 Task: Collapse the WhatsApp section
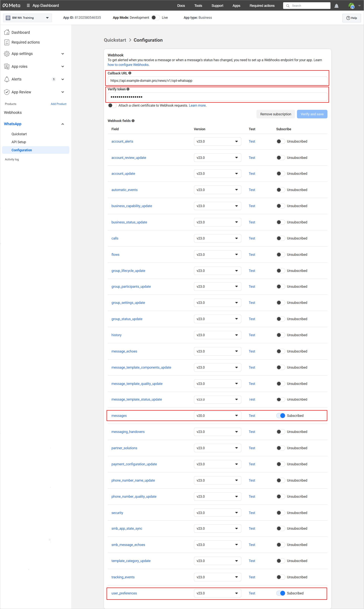(x=62, y=124)
